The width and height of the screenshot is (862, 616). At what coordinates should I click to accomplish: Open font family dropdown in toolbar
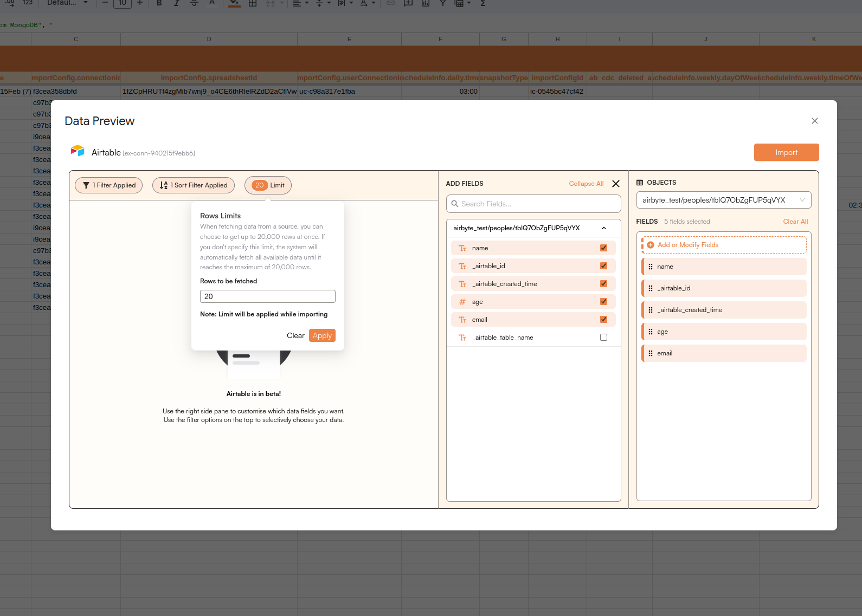(x=67, y=3)
